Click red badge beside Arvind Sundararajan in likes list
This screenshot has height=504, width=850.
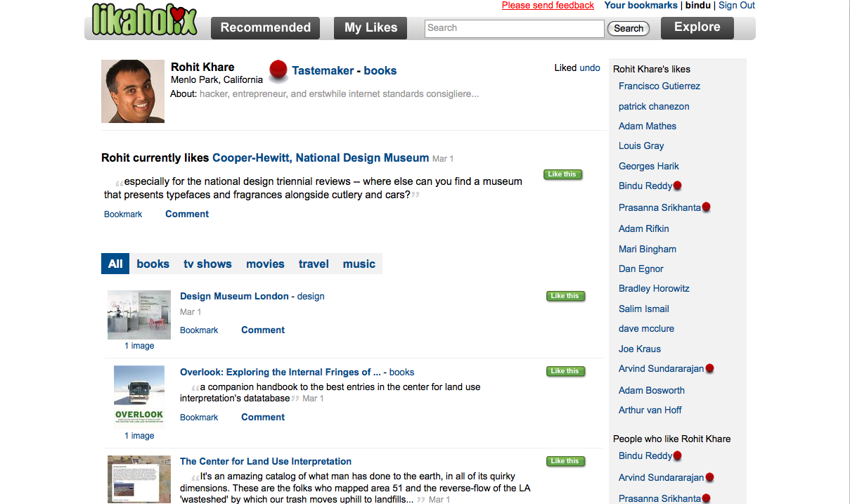tap(709, 368)
